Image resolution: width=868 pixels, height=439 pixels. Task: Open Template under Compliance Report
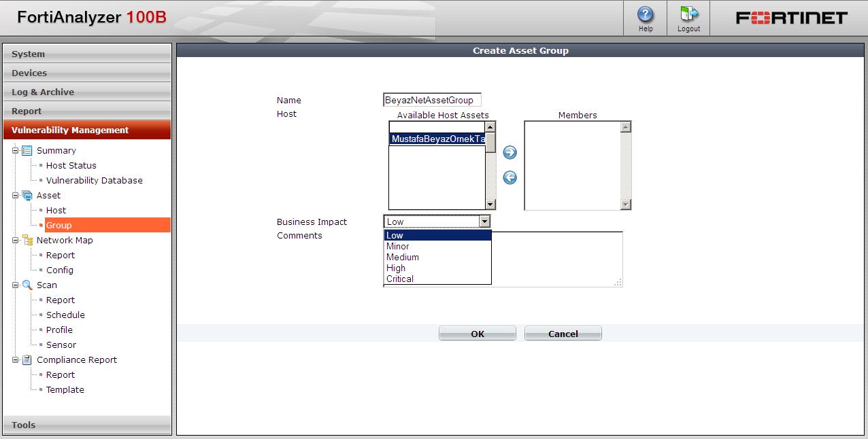(x=65, y=389)
